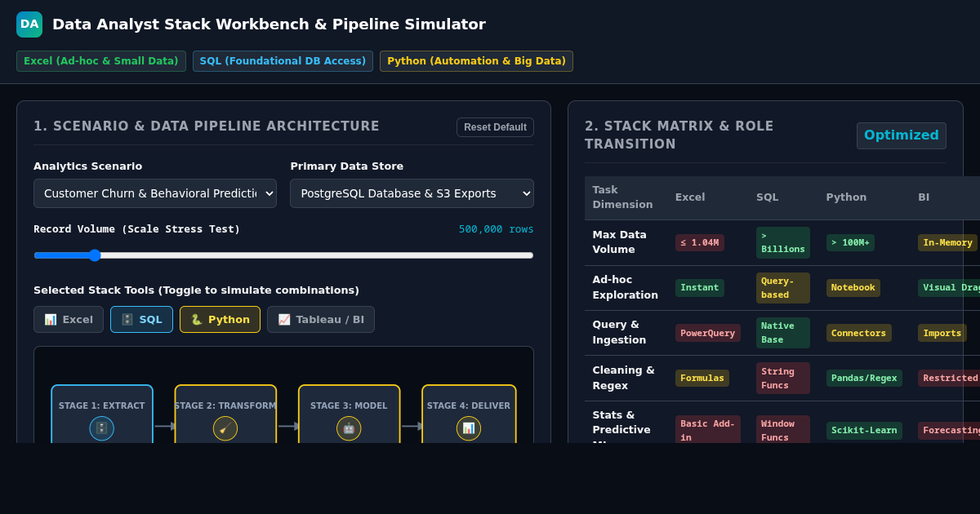
Task: Click the Stage 2 Transform broom icon
Action: tap(225, 428)
